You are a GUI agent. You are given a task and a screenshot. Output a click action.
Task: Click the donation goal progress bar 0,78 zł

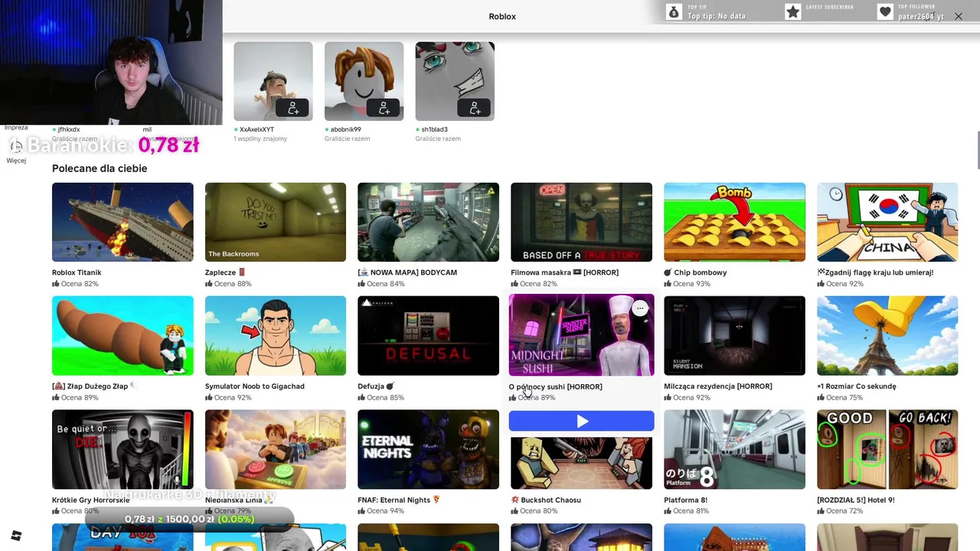189,519
